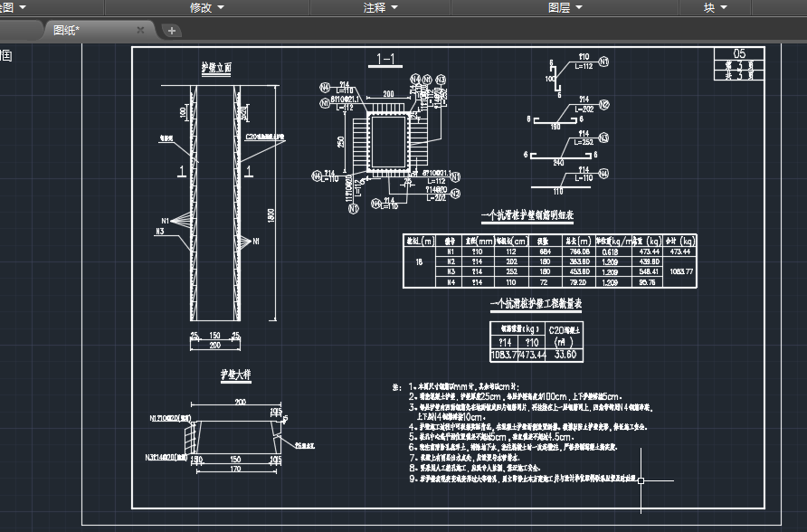Expand the 图层 ribbon panel dropdown
The image size is (807, 532).
pyautogui.click(x=565, y=7)
